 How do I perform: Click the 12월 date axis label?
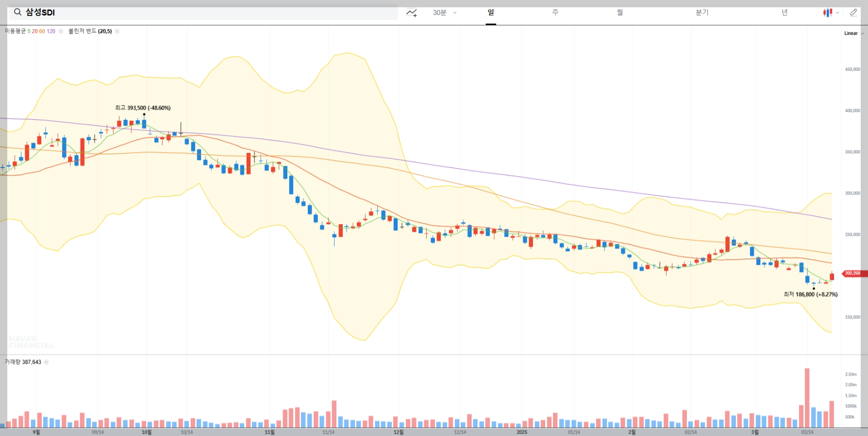pyautogui.click(x=399, y=432)
